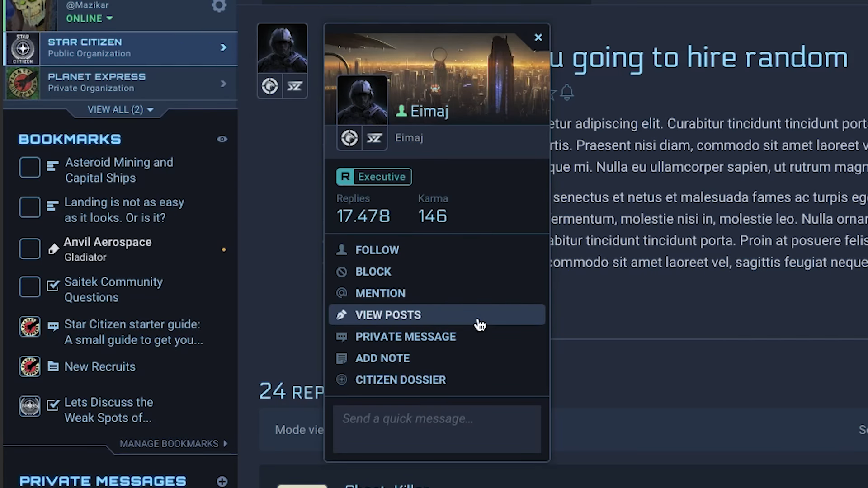868x488 pixels.
Task: Expand the VIEW ALL (2) organizations list
Action: [120, 110]
